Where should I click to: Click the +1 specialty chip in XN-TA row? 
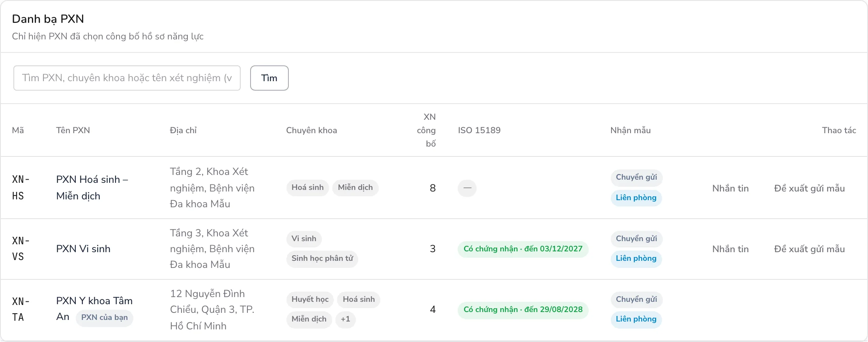click(346, 319)
